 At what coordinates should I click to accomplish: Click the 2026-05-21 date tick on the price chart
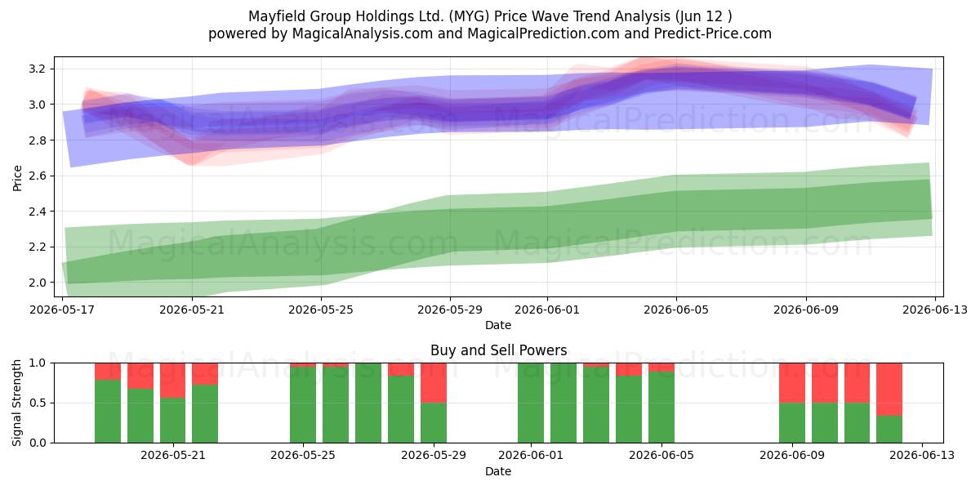coord(191,310)
